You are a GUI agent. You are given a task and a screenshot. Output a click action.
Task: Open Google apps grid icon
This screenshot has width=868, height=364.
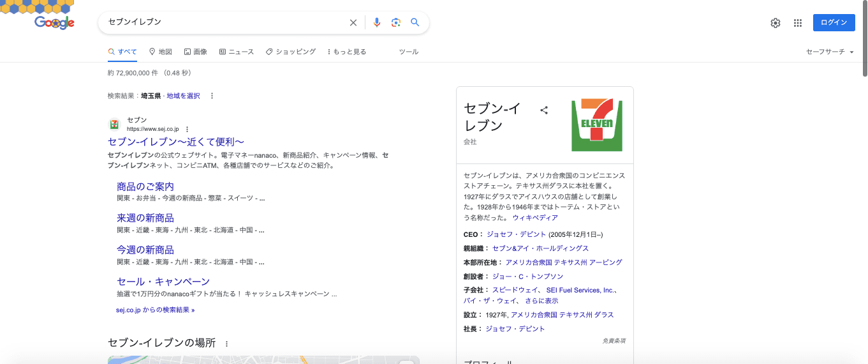(798, 23)
